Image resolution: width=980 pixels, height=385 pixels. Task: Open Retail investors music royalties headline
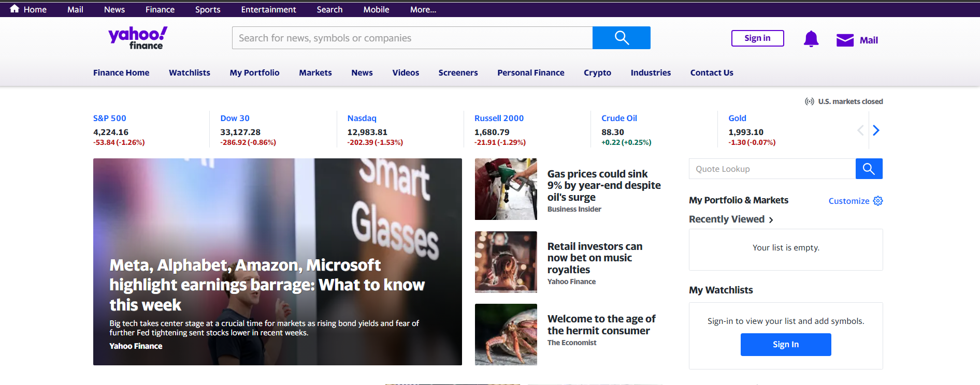click(595, 258)
